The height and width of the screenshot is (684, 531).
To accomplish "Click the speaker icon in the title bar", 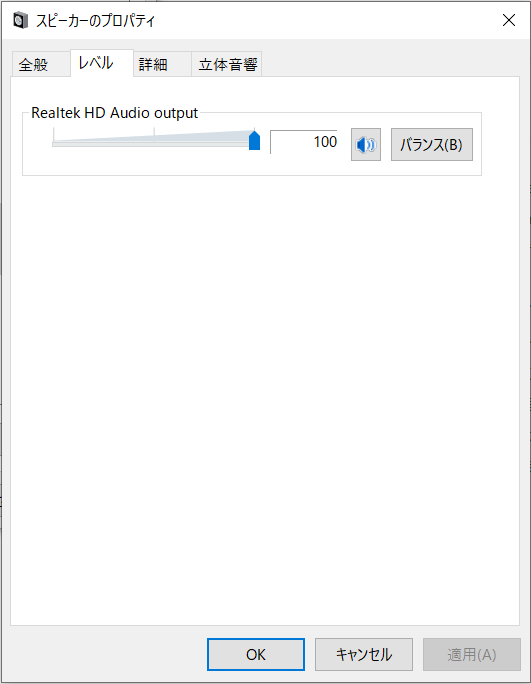I will (x=21, y=21).
